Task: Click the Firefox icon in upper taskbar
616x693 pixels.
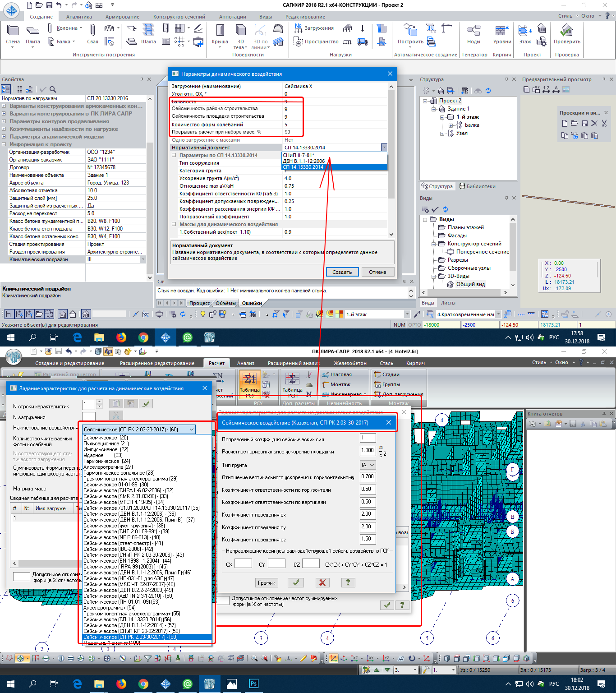Action: [x=121, y=337]
